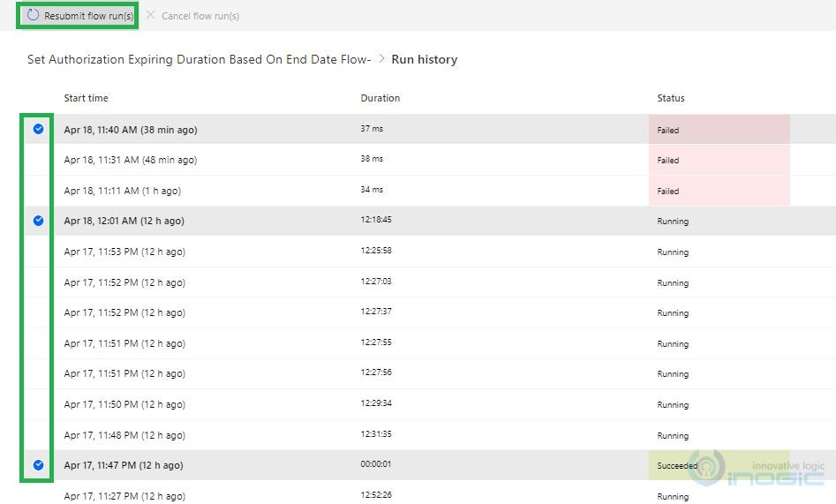Deselect the Apr 17, 11:47 PM succeeded run

point(38,465)
